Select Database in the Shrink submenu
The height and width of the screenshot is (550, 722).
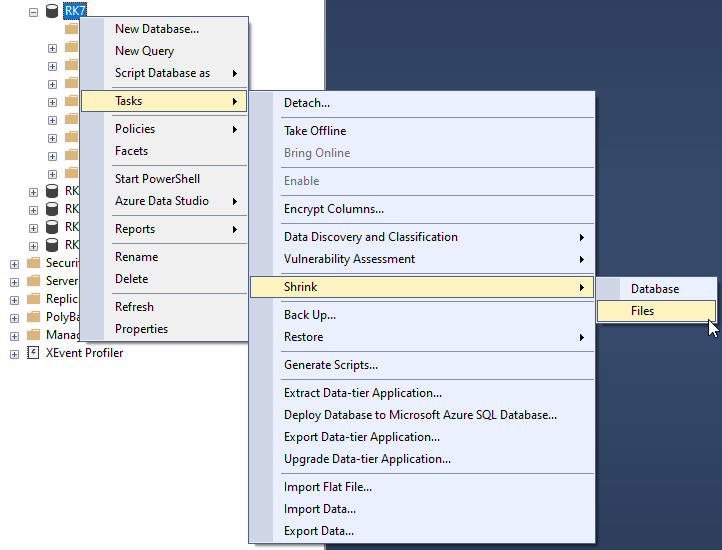(x=656, y=289)
